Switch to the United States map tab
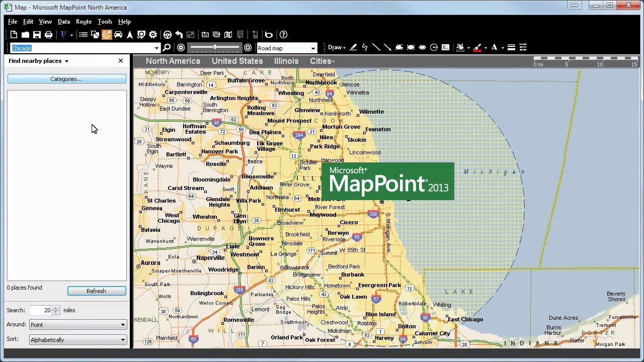Screen dimensions: 644x362 (237, 61)
